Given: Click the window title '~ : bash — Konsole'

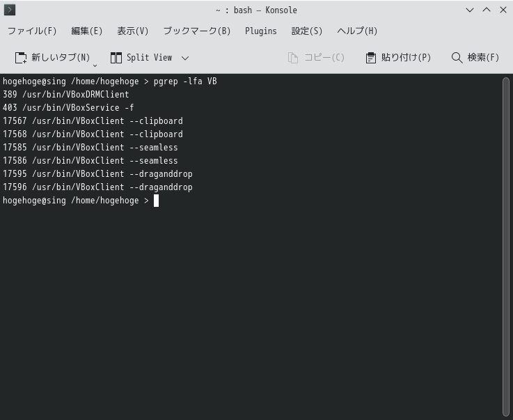Looking at the screenshot, I should coord(256,10).
